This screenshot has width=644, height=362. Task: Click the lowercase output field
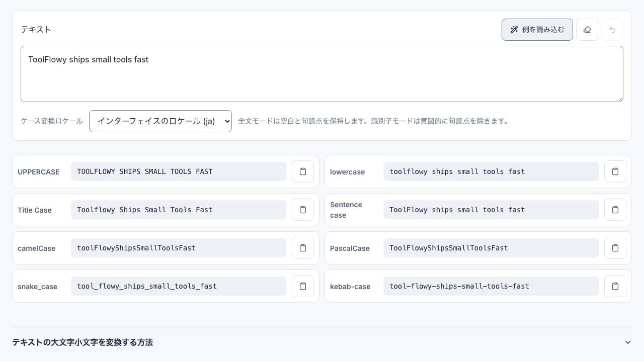[x=491, y=171]
